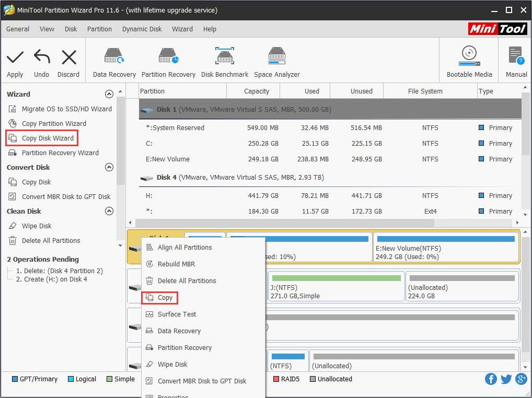The height and width of the screenshot is (398, 532).
Task: Open the View menu
Action: point(47,29)
